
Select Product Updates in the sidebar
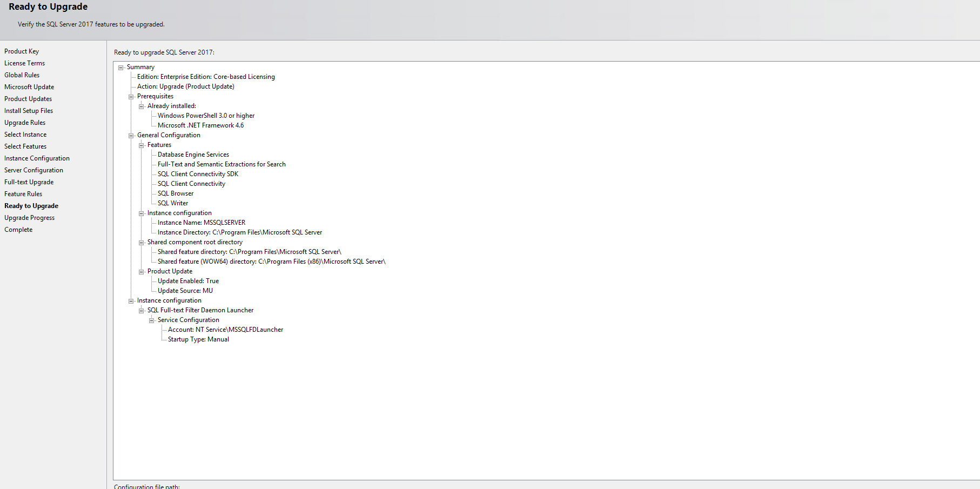click(28, 99)
